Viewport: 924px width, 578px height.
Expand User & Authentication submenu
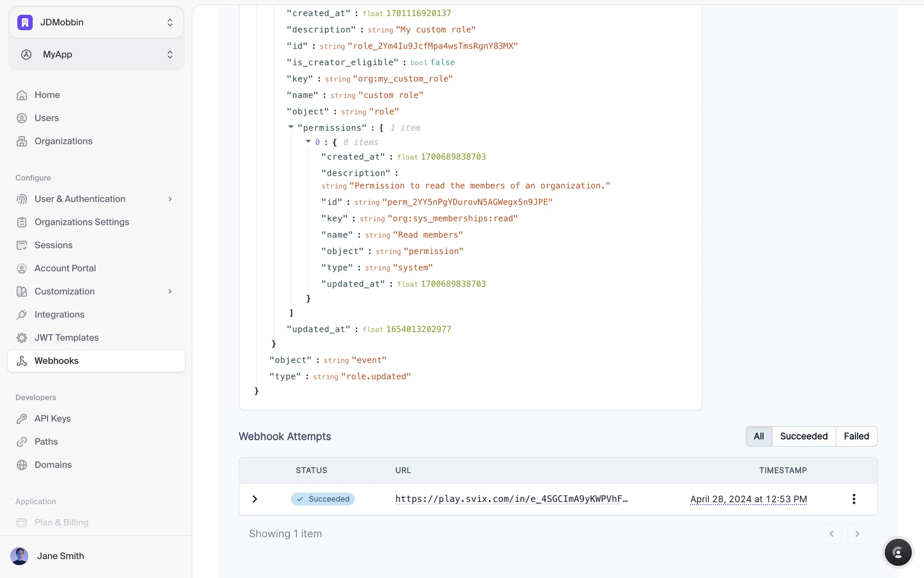click(x=170, y=199)
